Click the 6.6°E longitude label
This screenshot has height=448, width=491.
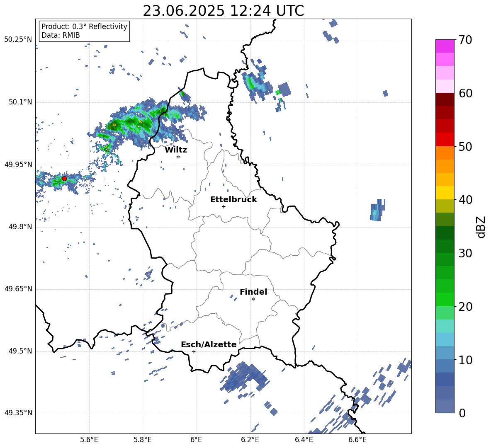[357, 440]
